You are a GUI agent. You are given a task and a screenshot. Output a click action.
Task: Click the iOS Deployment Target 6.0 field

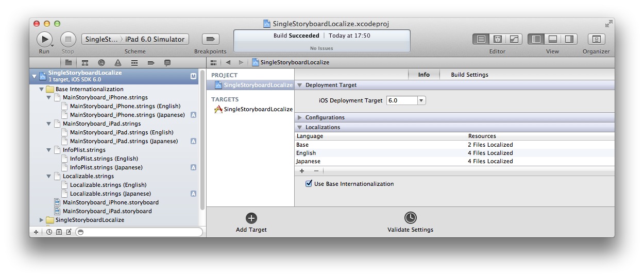coord(402,101)
